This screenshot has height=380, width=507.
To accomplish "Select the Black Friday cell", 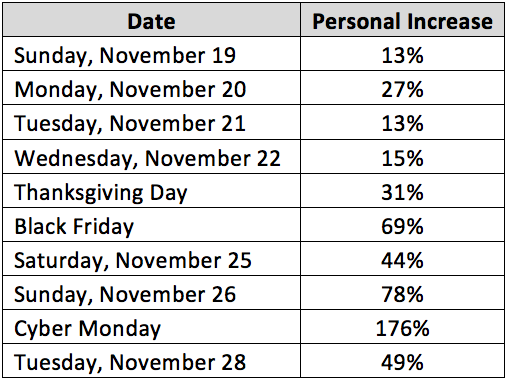I will coord(151,225).
